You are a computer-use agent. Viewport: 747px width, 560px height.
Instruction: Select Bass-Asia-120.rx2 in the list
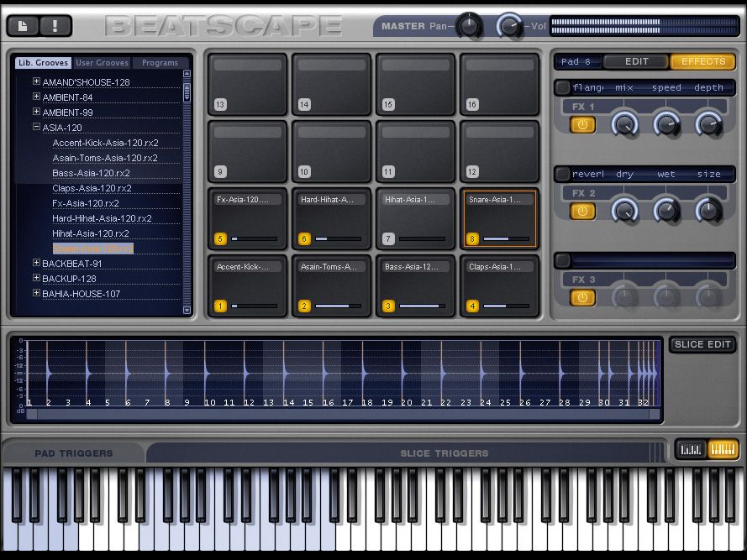point(91,173)
